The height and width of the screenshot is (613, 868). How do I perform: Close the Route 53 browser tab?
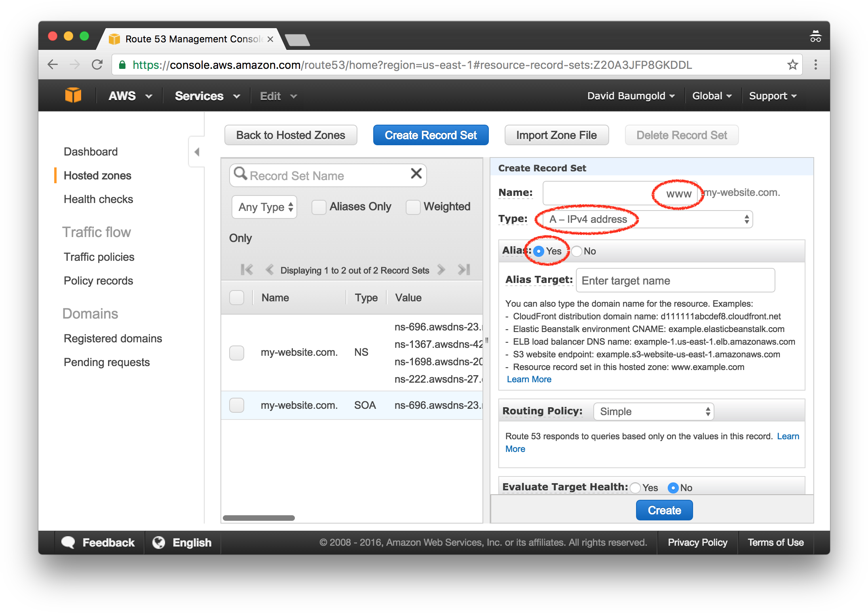270,39
